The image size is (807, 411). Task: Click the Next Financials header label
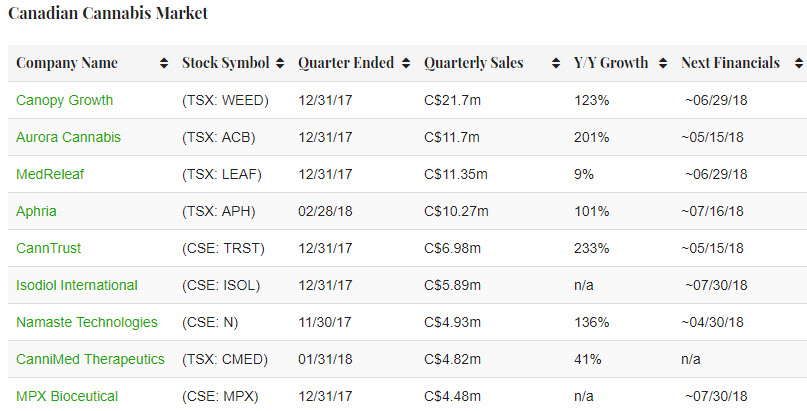click(730, 63)
